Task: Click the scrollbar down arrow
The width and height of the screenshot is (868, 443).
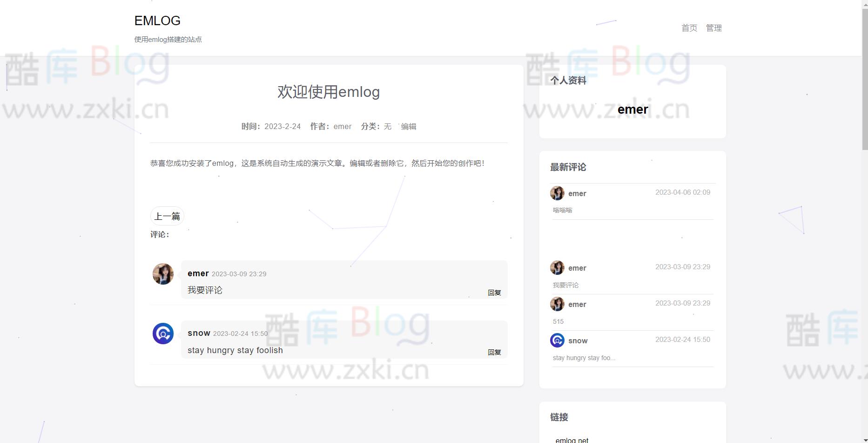Action: (x=864, y=439)
